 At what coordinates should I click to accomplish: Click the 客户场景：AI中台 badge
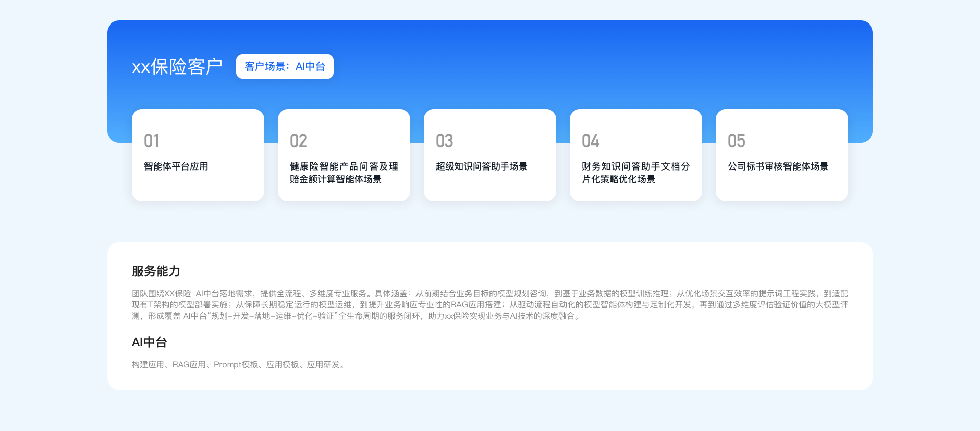pyautogui.click(x=285, y=66)
